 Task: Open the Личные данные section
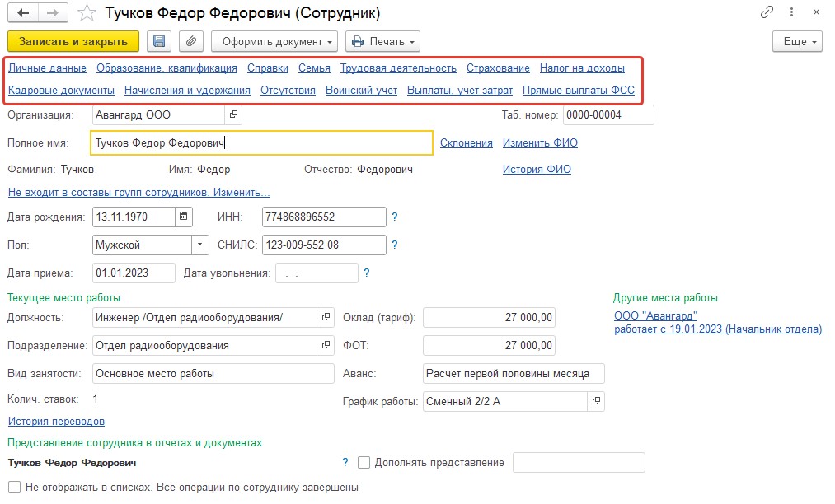[47, 68]
